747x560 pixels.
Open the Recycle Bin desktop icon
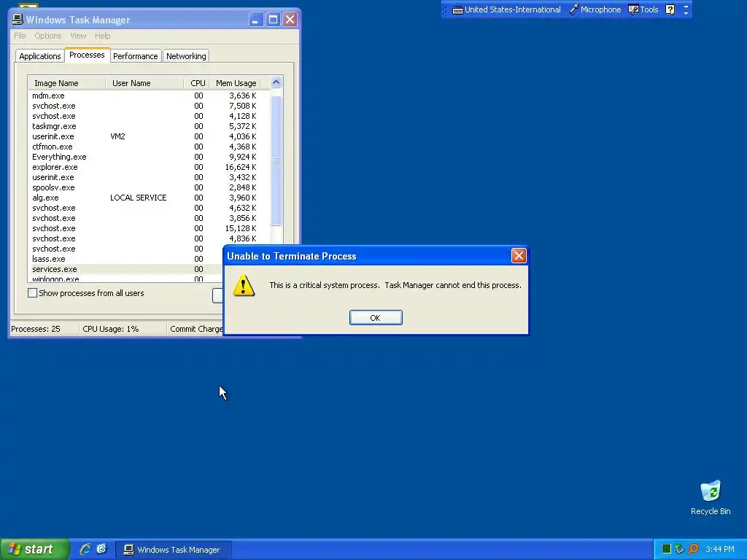[x=711, y=497]
